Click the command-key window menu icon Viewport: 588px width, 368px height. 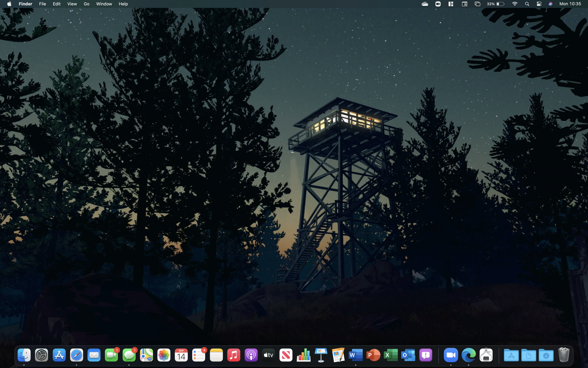click(465, 4)
